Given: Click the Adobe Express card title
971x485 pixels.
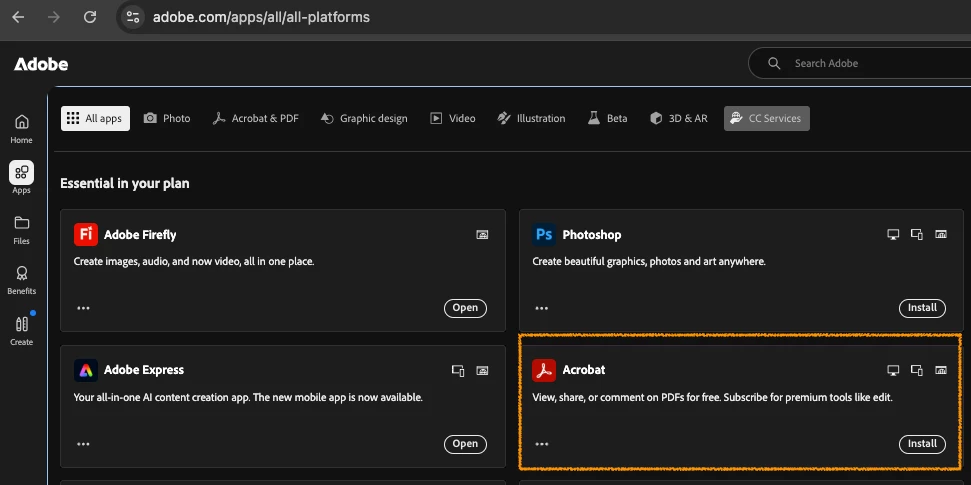Looking at the screenshot, I should point(144,370).
